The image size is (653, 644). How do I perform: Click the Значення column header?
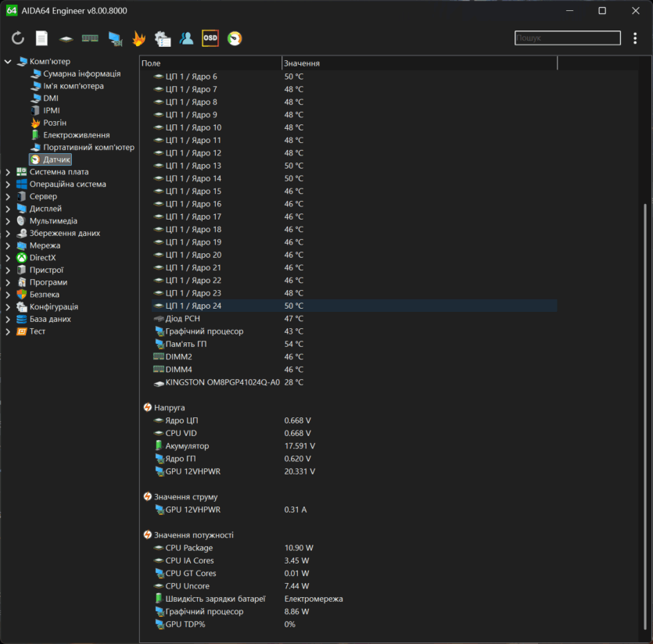(418, 63)
